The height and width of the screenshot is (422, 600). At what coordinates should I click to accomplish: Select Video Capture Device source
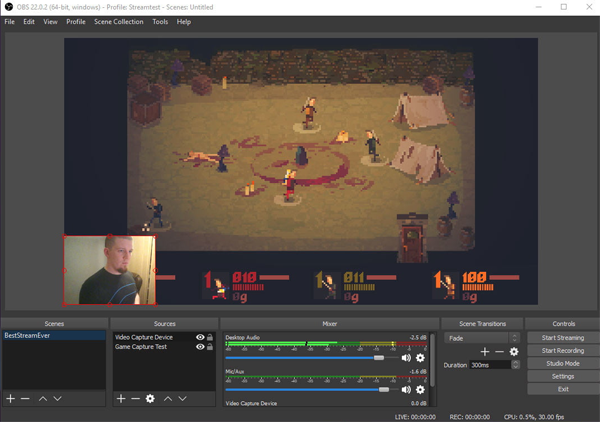pos(143,337)
